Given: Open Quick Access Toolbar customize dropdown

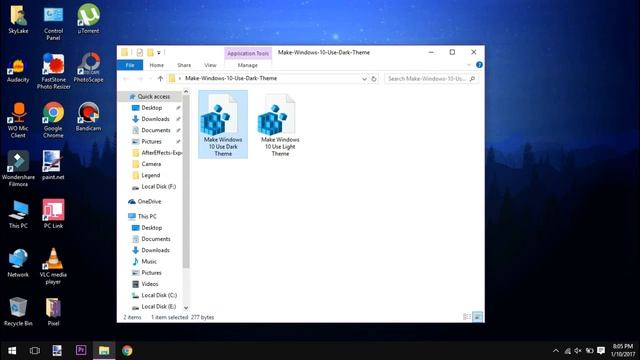Looking at the screenshot, I should click(x=159, y=53).
